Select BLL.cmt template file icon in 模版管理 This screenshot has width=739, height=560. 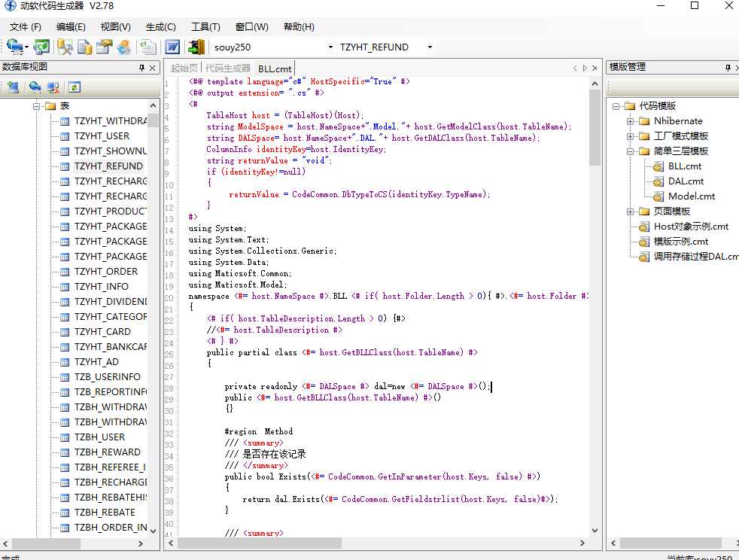pyautogui.click(x=658, y=166)
